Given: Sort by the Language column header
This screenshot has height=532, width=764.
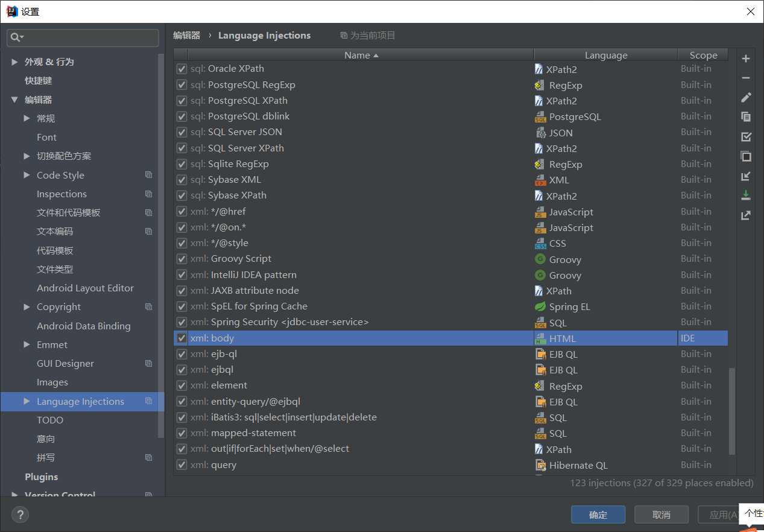Looking at the screenshot, I should click(x=606, y=55).
